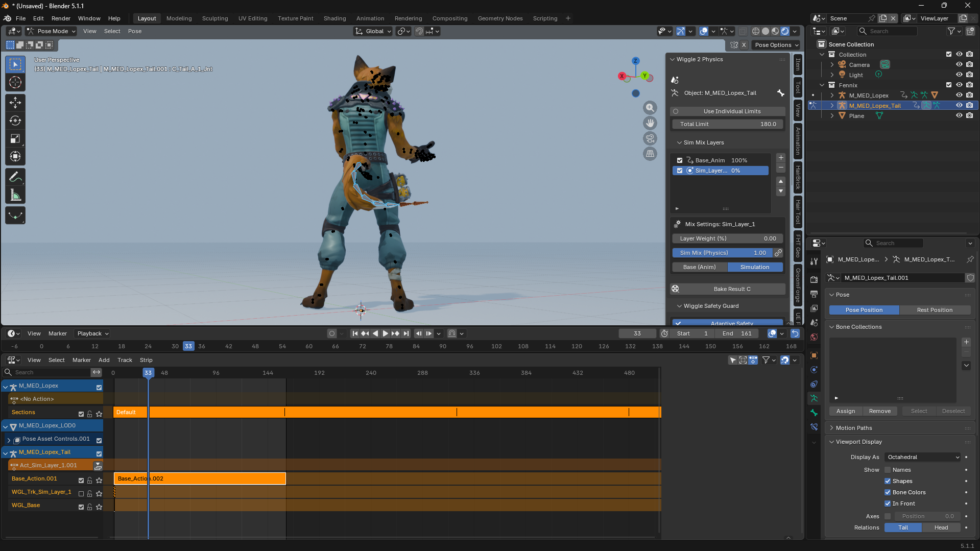Lock the Base_Action.001 NLA track
The image size is (980, 551).
90,480
